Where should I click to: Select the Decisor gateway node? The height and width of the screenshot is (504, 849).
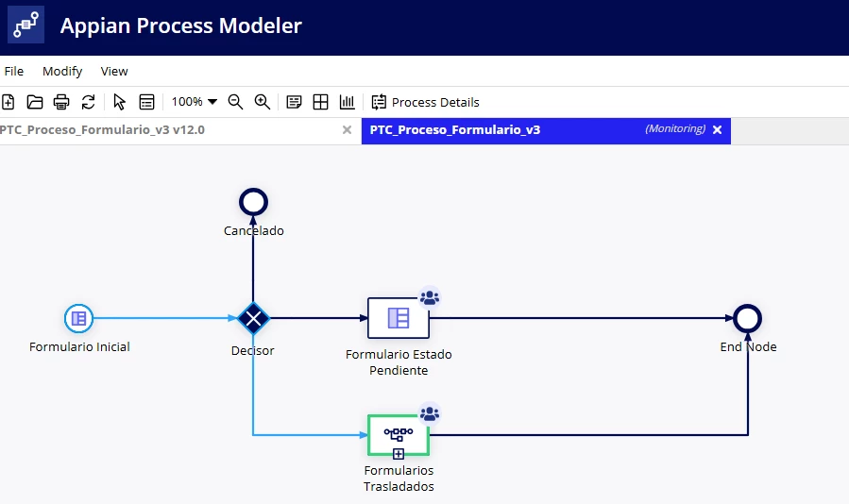point(253,318)
